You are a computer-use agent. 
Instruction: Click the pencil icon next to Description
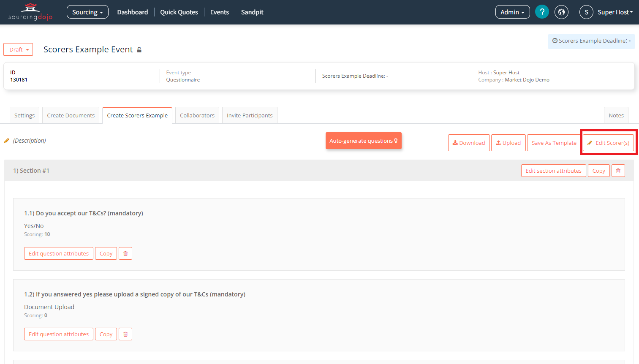[7, 141]
